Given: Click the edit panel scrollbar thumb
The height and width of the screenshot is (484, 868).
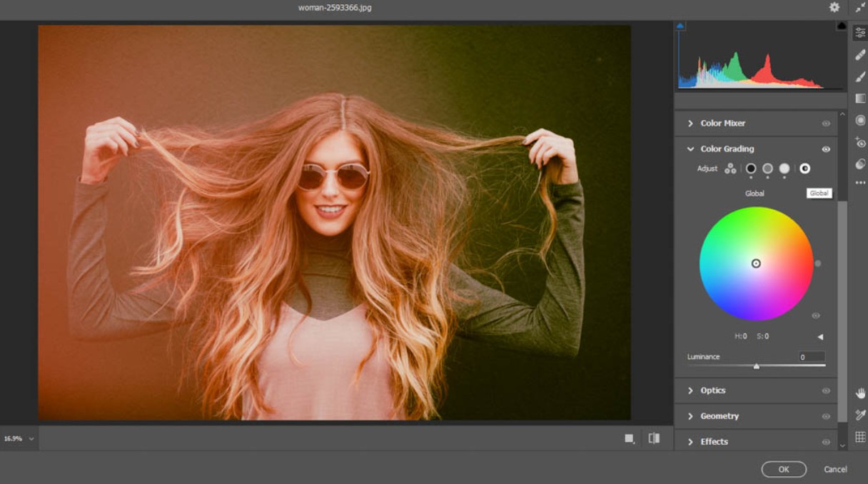Looking at the screenshot, I should 842,311.
